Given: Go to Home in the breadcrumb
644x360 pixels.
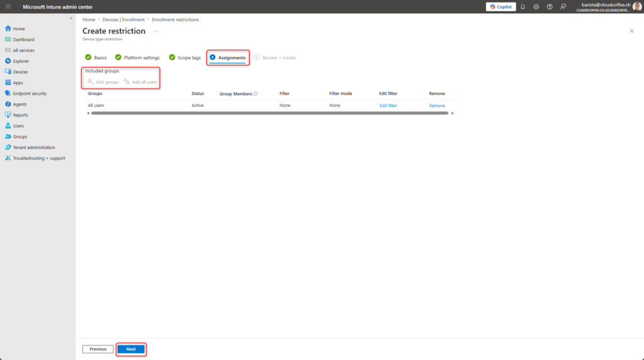Looking at the screenshot, I should (89, 20).
